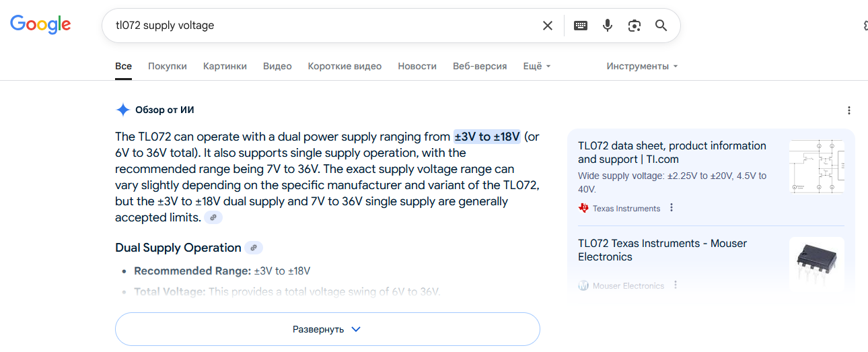
Task: Start voice search with microphone icon
Action: [608, 26]
